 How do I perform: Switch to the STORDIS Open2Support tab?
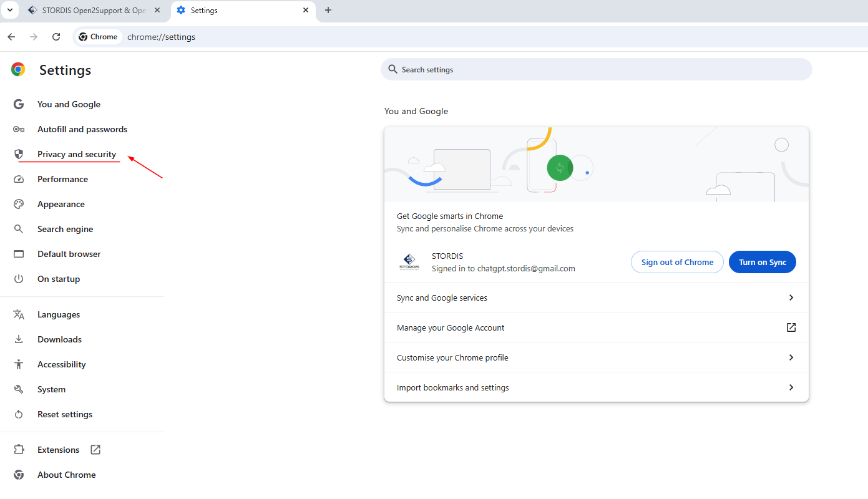pyautogui.click(x=94, y=11)
